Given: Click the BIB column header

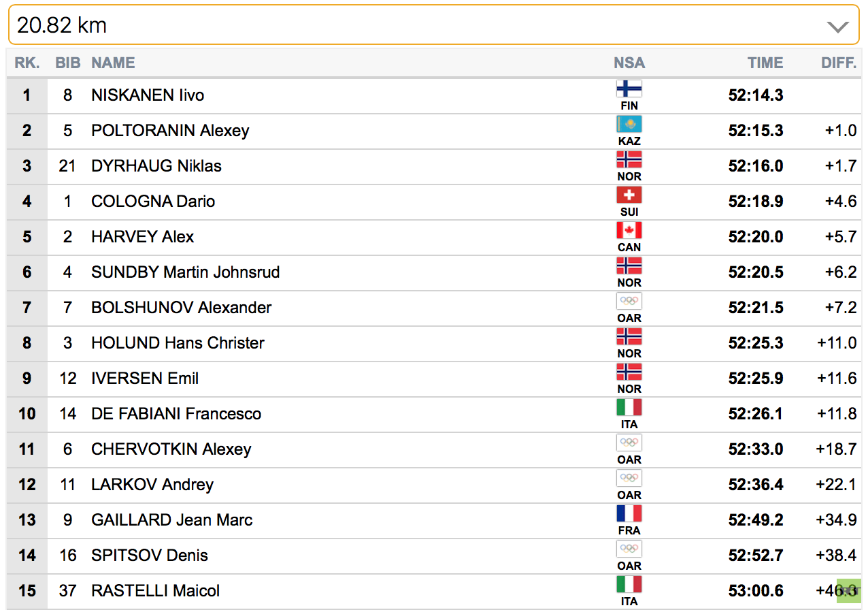Looking at the screenshot, I should pyautogui.click(x=68, y=63).
